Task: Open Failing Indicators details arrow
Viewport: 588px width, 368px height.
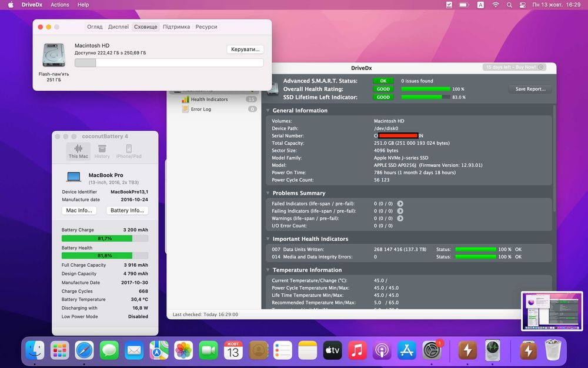Action: (x=400, y=211)
